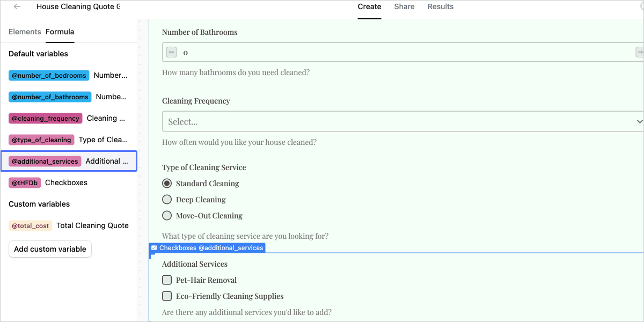Click the Number of Bathrooms input field
The image size is (644, 322).
click(402, 52)
